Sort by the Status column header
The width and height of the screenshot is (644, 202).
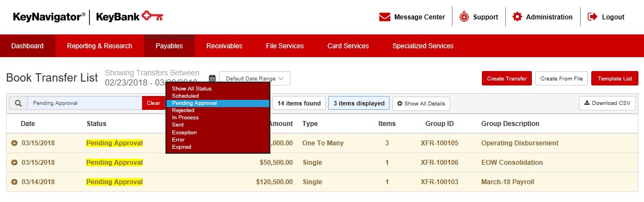click(97, 124)
